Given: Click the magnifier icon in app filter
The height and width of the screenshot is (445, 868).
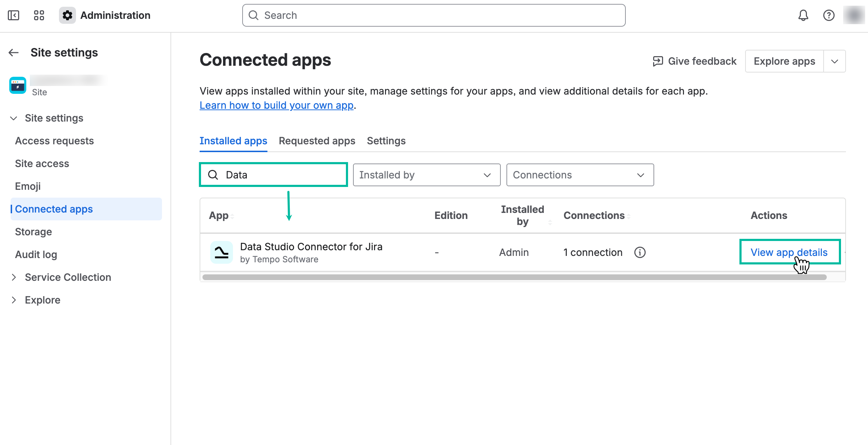Looking at the screenshot, I should (213, 175).
